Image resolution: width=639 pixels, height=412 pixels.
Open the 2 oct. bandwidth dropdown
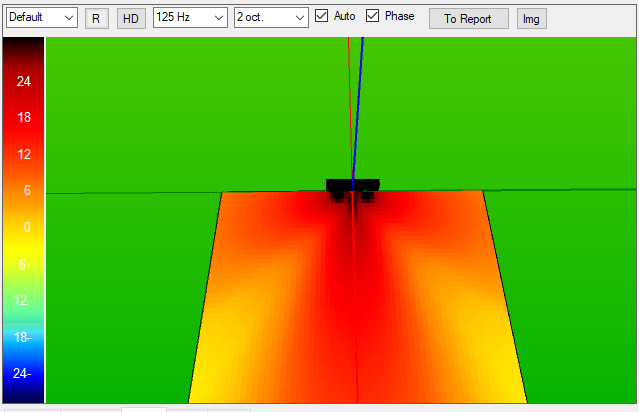[271, 18]
